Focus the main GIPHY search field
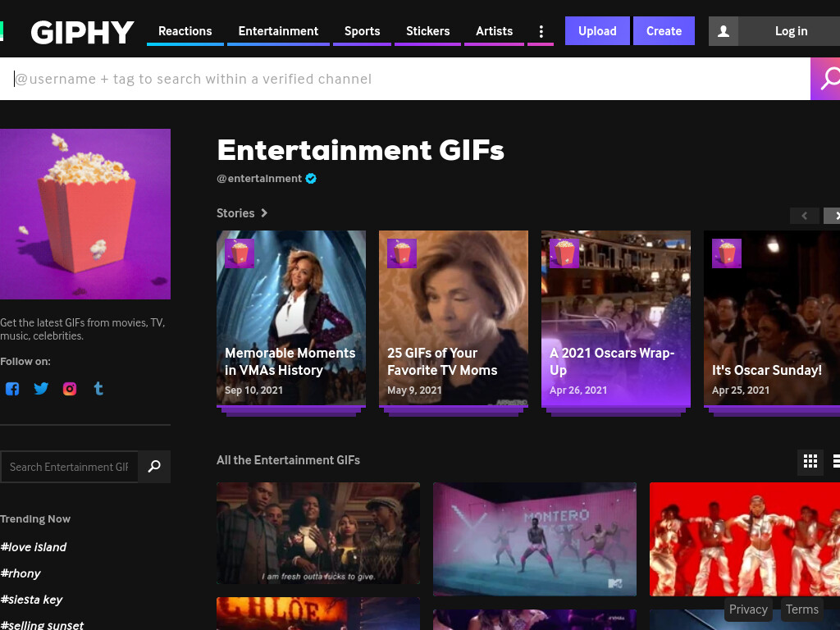The image size is (840, 630). pos(405,79)
